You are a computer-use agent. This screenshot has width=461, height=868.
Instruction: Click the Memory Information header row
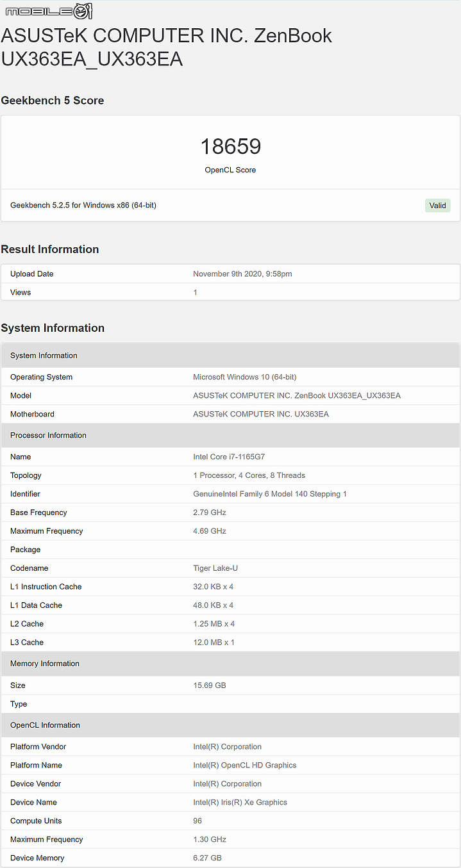tap(230, 664)
